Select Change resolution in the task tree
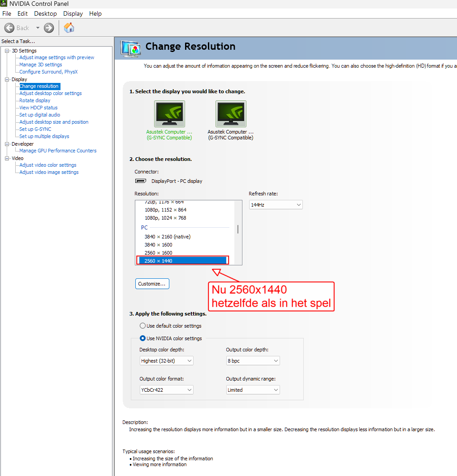The image size is (457, 476). pyautogui.click(x=39, y=86)
